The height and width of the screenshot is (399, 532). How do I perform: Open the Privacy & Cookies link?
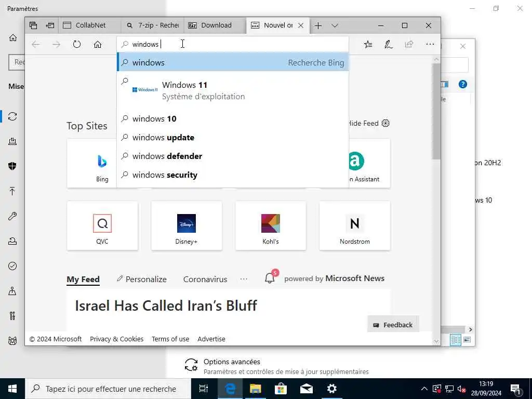click(116, 339)
